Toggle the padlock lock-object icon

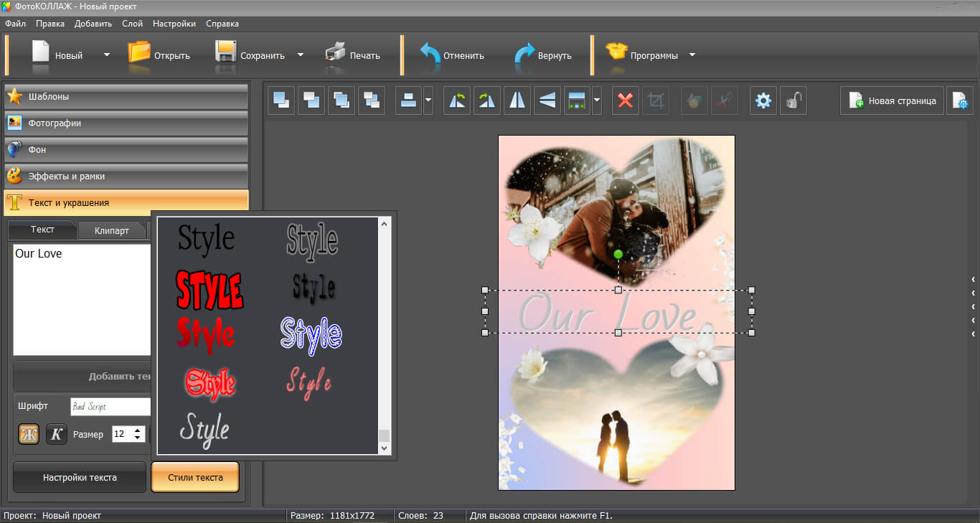(793, 100)
